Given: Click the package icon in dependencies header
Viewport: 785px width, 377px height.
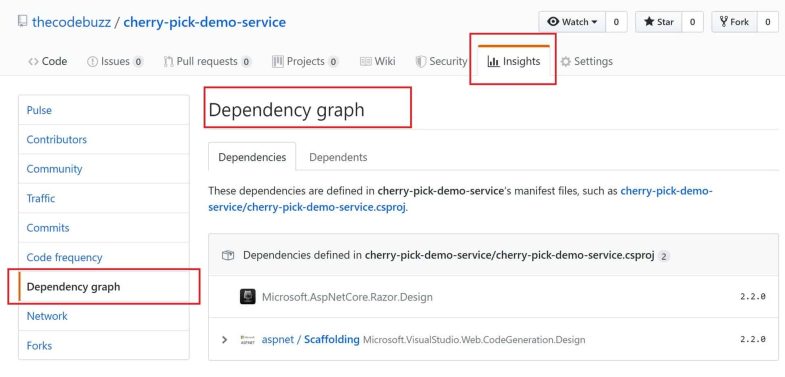Looking at the screenshot, I should (x=228, y=255).
